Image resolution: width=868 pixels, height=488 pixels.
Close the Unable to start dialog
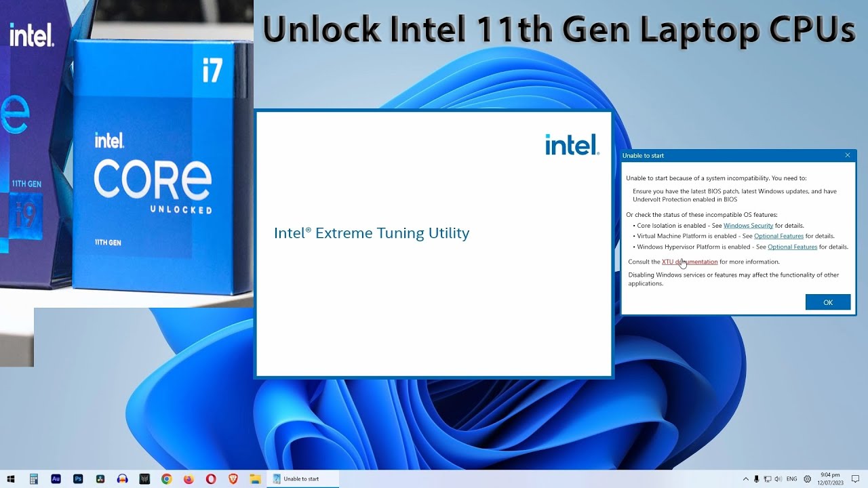(847, 155)
